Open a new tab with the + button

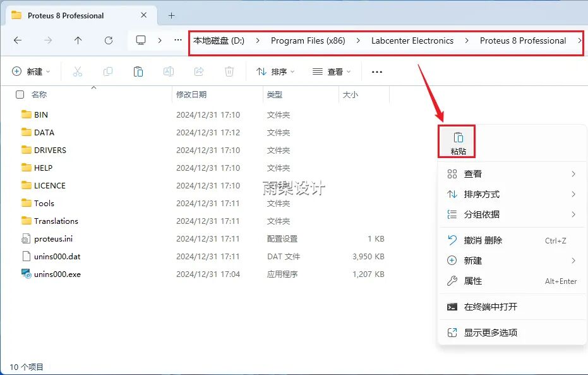171,15
